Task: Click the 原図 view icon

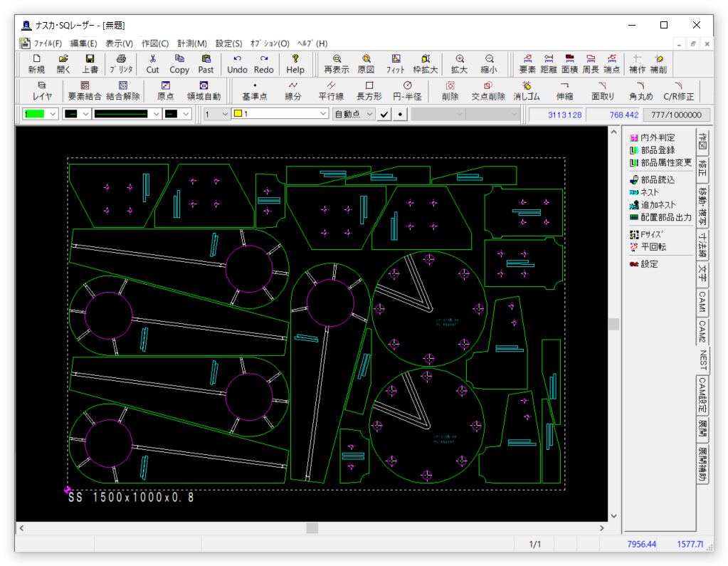Action: [366, 63]
